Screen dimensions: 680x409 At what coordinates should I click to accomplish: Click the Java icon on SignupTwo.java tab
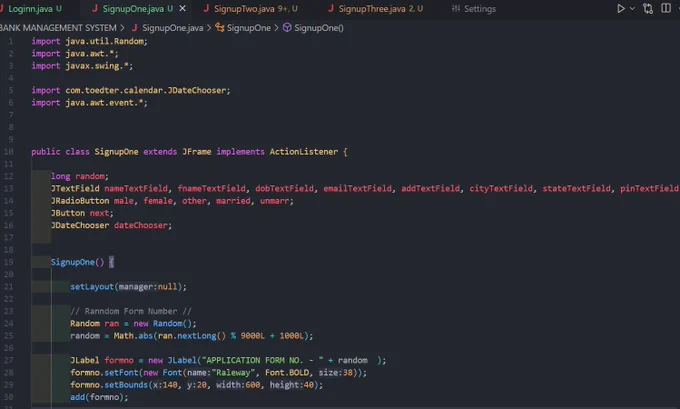pyautogui.click(x=206, y=8)
